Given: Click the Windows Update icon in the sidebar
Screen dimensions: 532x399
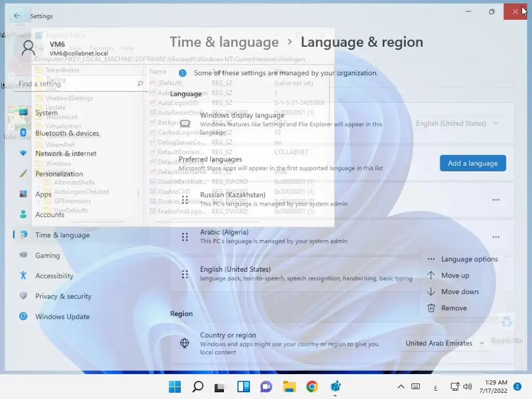Looking at the screenshot, I should pyautogui.click(x=23, y=316).
